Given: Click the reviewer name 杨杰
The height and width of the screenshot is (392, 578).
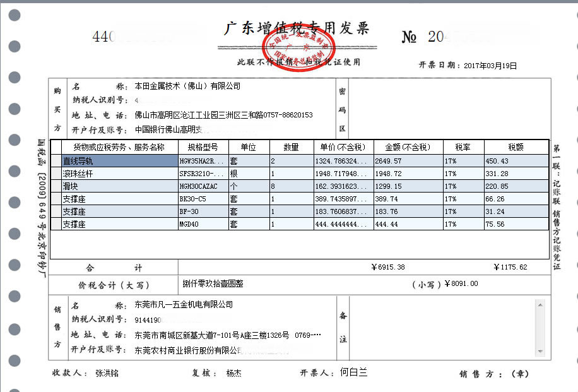Looking at the screenshot, I should (233, 373).
